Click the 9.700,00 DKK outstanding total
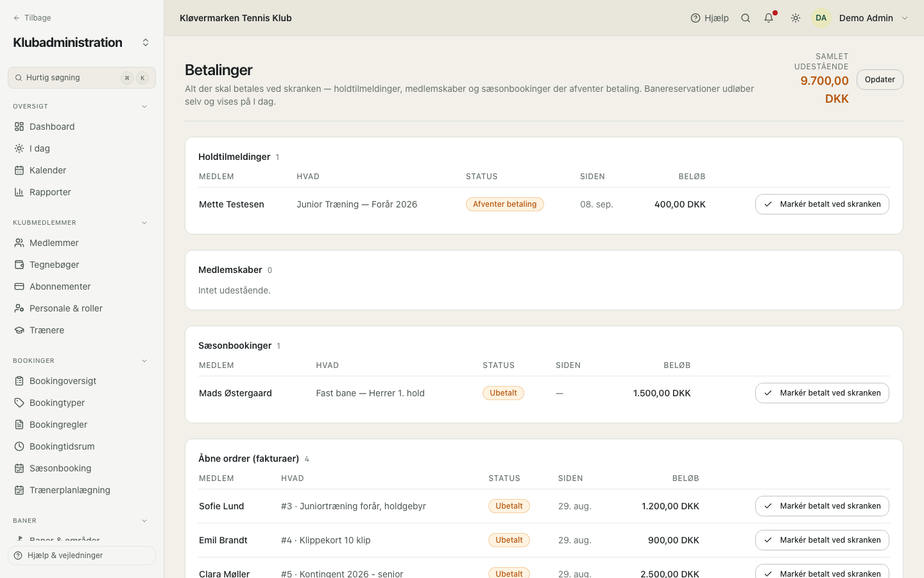 click(825, 90)
